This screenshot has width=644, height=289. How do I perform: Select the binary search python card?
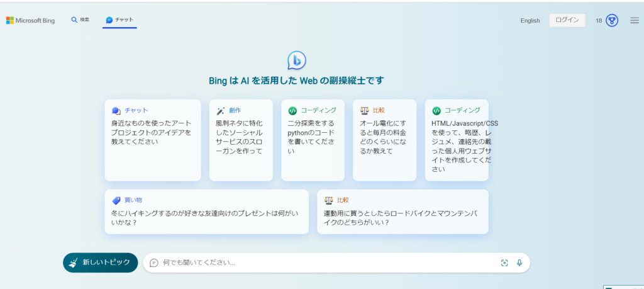313,140
